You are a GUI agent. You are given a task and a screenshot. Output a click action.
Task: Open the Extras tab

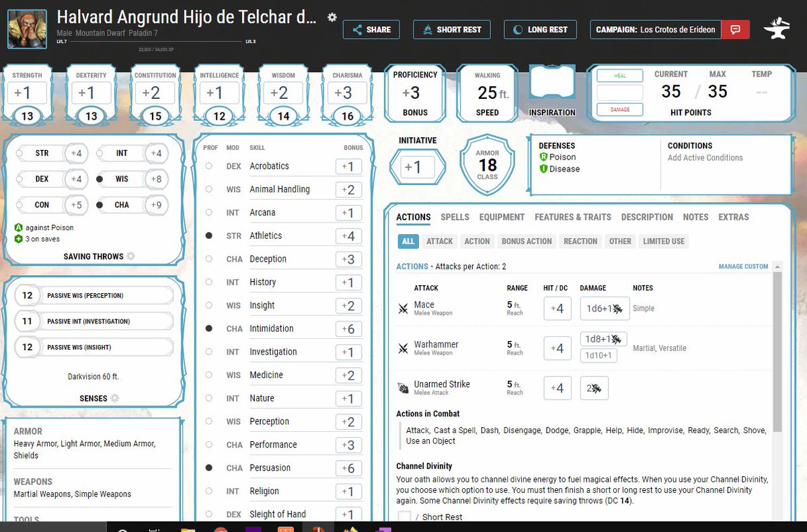pos(734,217)
